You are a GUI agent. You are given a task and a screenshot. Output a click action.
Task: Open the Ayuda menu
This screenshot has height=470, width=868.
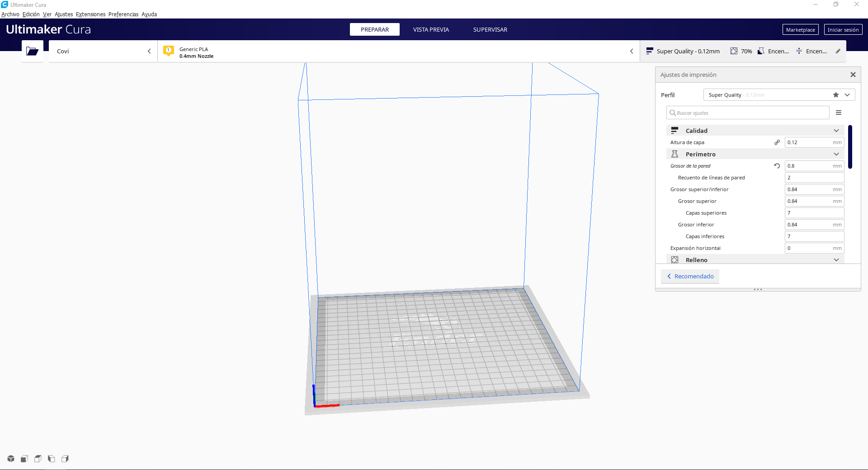click(x=149, y=14)
